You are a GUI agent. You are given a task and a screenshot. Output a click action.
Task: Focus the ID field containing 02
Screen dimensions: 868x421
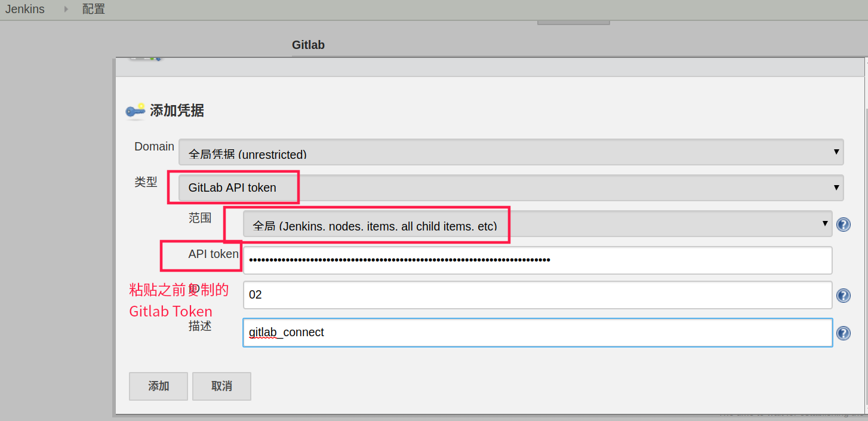coord(537,295)
